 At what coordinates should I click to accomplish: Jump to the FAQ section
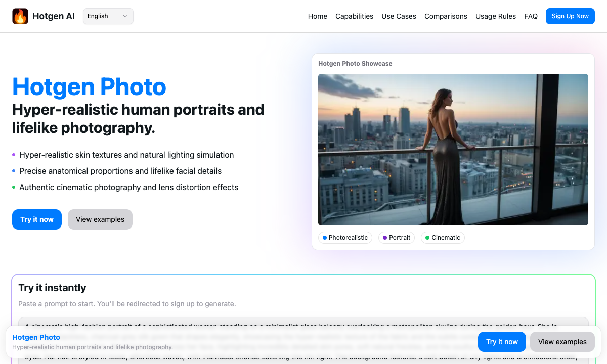coord(531,16)
